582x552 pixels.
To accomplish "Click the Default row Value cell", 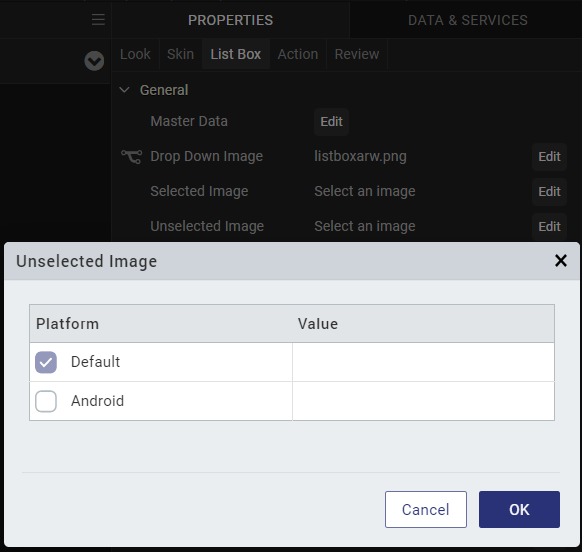I will click(x=423, y=362).
